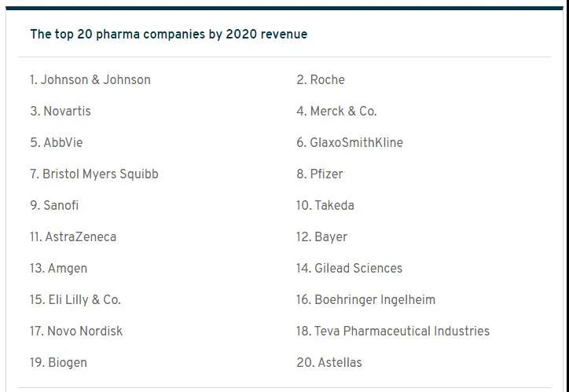Select Takeda ranked tenth

pyautogui.click(x=325, y=205)
